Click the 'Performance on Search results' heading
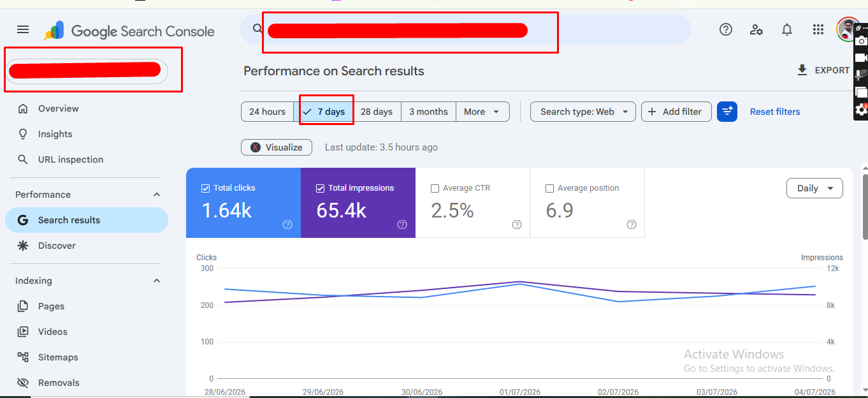868x398 pixels. click(334, 71)
